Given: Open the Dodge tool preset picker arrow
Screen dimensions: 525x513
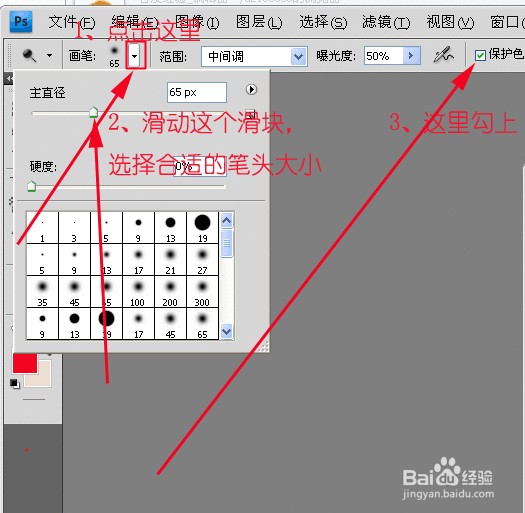Looking at the screenshot, I should (49, 55).
